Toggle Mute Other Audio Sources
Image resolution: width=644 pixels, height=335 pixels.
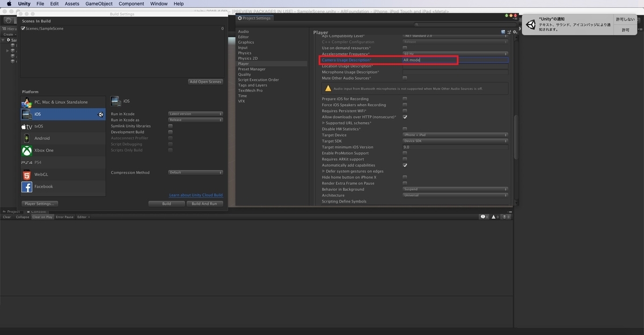point(405,78)
